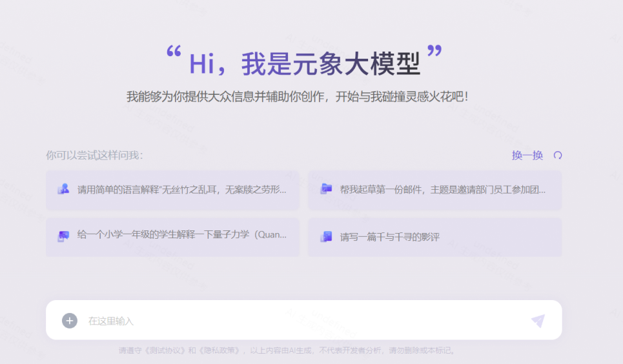623x364 pixels.
Task: Choose the 请写一篇千与千寻的影评 prompt text
Action: [389, 237]
